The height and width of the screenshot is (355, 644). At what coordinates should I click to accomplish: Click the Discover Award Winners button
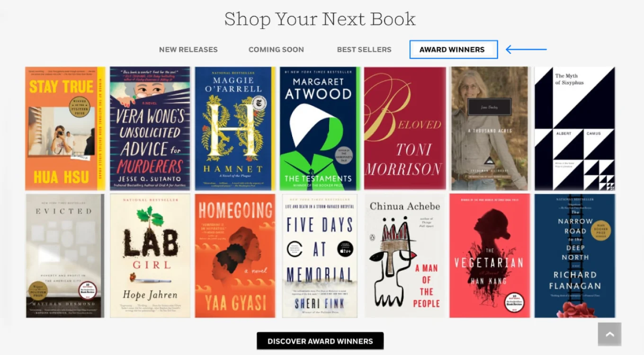(x=320, y=341)
